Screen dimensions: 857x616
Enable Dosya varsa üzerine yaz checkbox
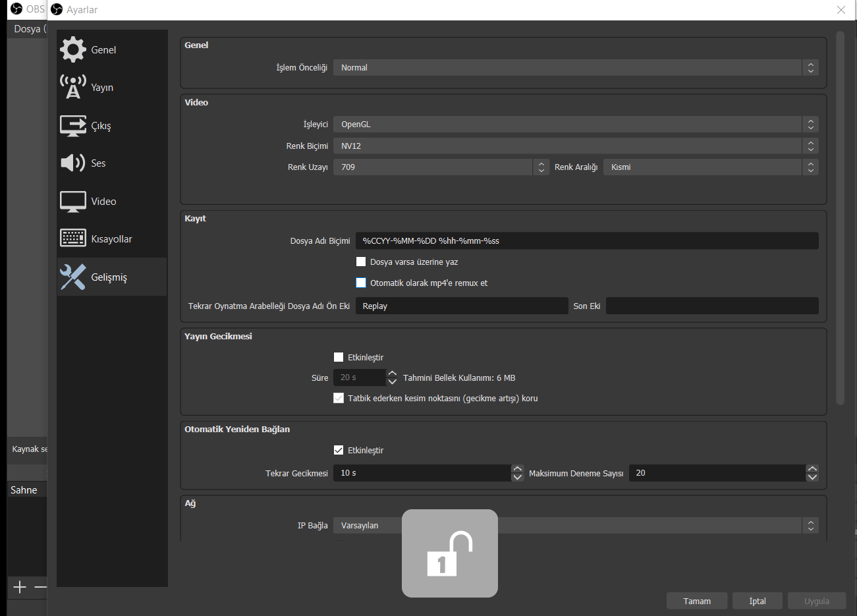click(x=361, y=262)
